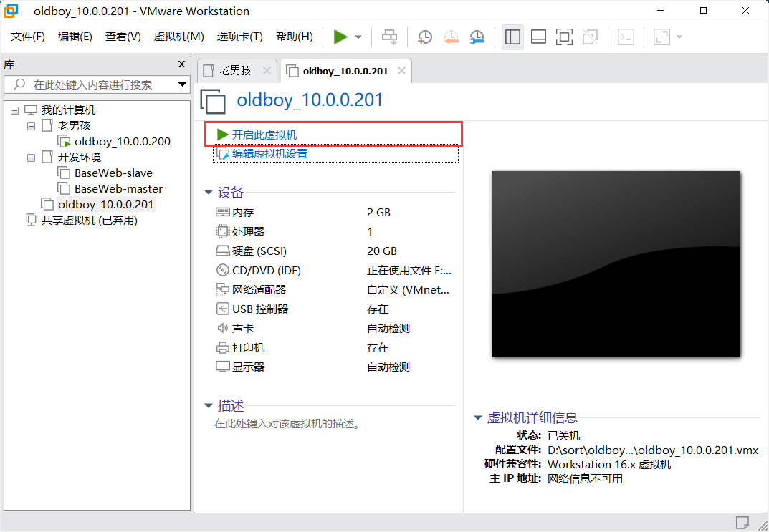Click the status bar message log icon
Screen dimensions: 769x532
pyautogui.click(x=742, y=522)
